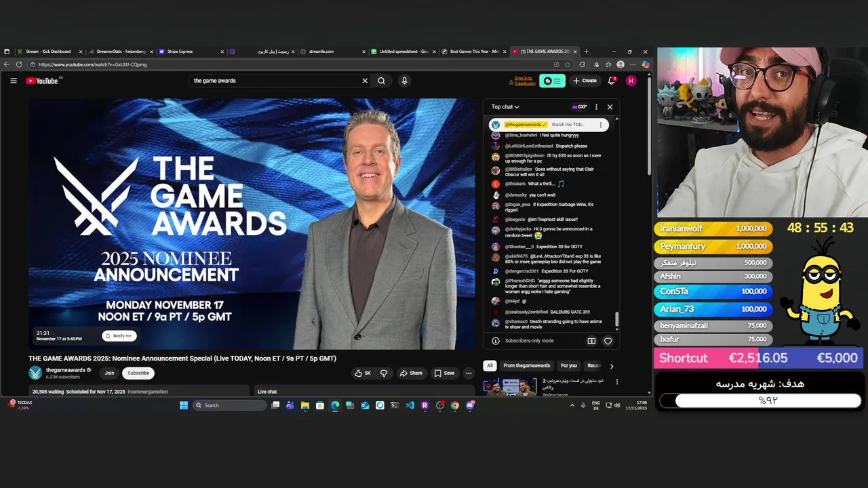This screenshot has width=868, height=488.
Task: Expand the Top chat mode dropdown
Action: [505, 107]
